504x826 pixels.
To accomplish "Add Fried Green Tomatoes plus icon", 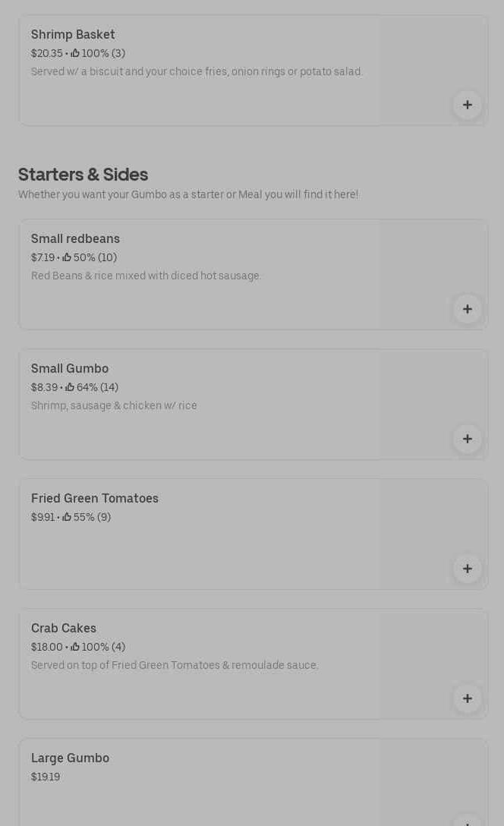I will pos(467,569).
